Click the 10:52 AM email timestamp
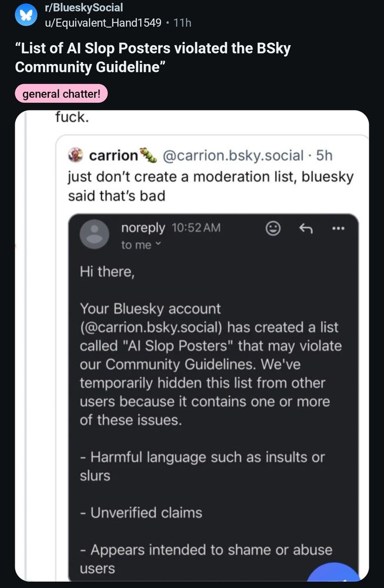This screenshot has height=588, width=384. pos(196,228)
